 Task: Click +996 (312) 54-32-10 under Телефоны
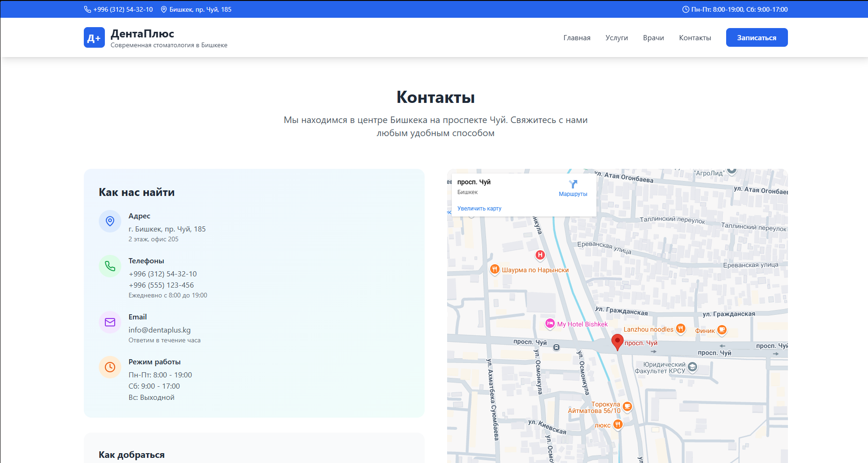162,274
